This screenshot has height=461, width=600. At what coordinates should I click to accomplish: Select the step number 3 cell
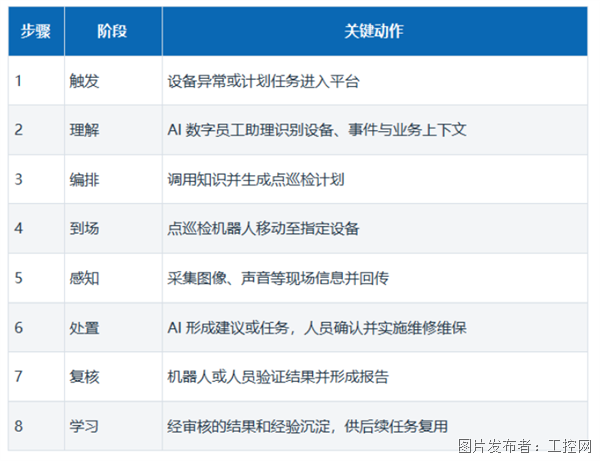[x=36, y=179]
